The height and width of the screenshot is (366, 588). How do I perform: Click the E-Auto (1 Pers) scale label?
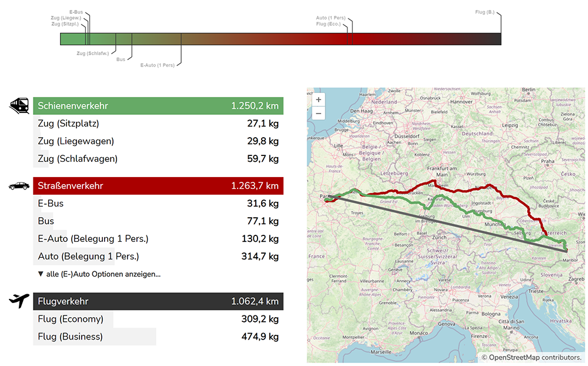point(157,65)
